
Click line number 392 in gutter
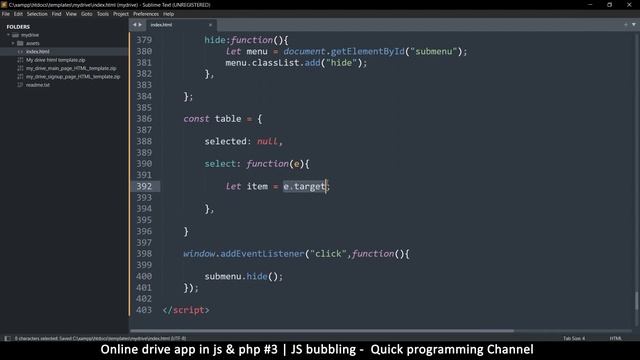(x=144, y=187)
